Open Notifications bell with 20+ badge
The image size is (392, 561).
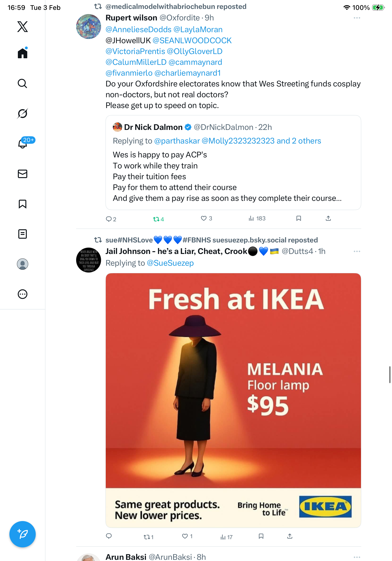coord(23,144)
